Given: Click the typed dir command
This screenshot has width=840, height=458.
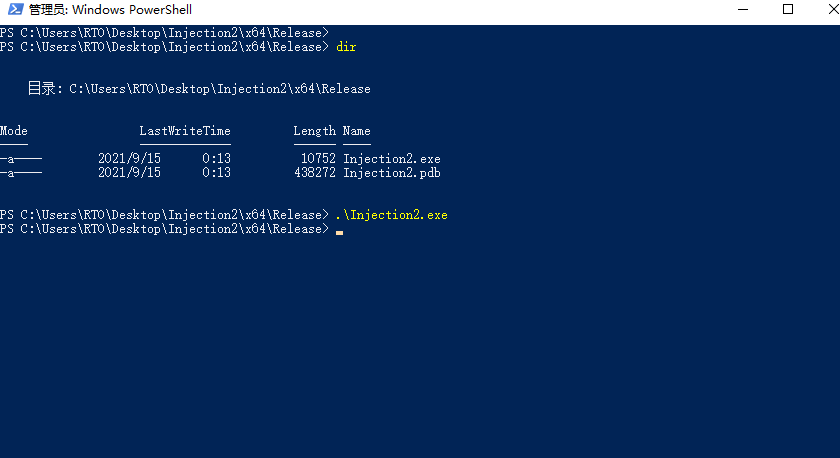Looking at the screenshot, I should click(346, 47).
